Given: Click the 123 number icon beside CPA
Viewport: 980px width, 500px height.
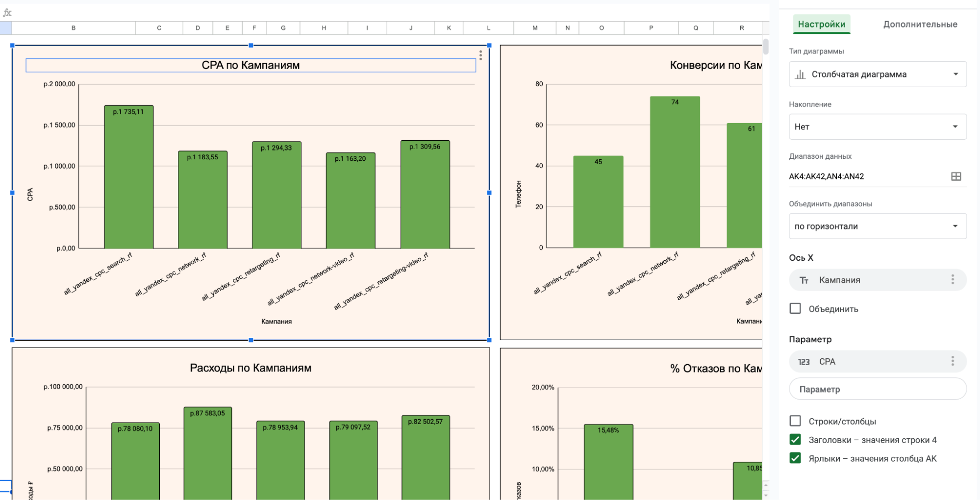Looking at the screenshot, I should [x=804, y=362].
